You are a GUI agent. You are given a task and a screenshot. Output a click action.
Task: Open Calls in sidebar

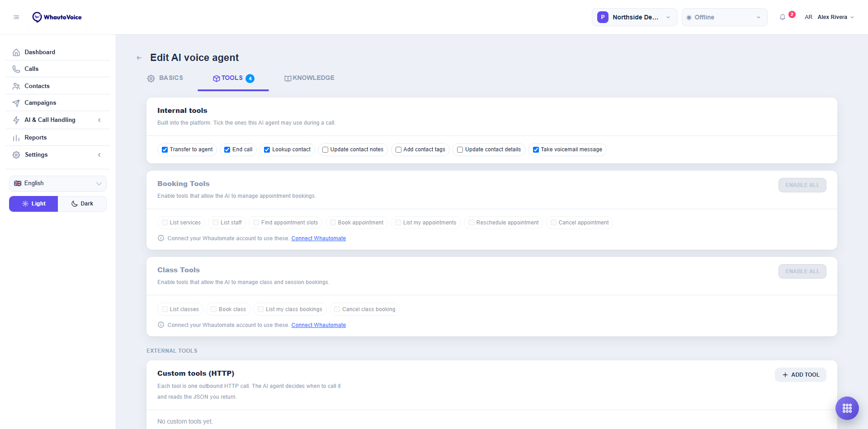point(58,69)
